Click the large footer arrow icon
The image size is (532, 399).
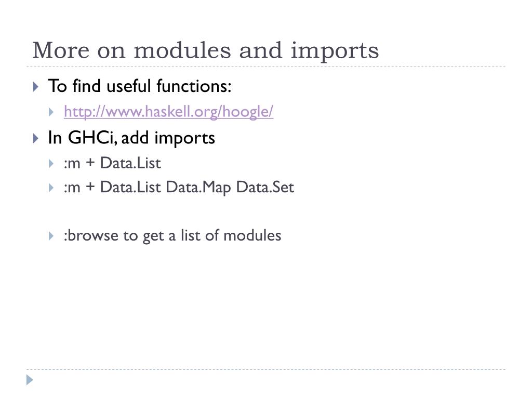click(30, 380)
